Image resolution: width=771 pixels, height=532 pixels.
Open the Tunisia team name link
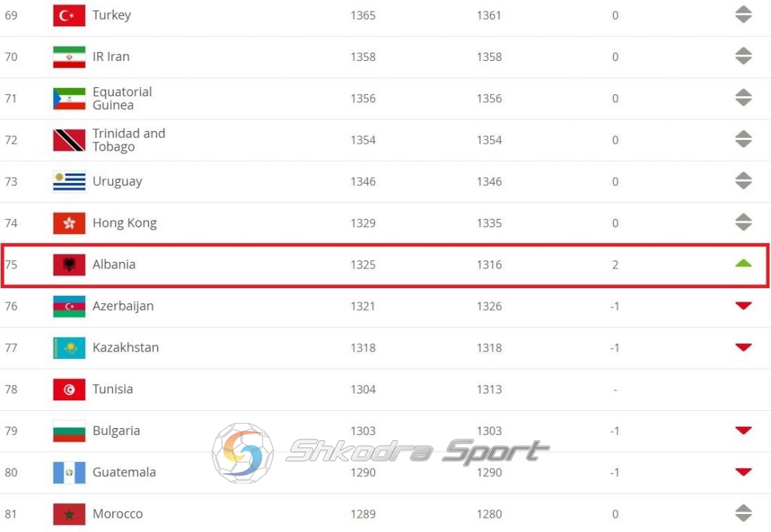[x=113, y=389]
